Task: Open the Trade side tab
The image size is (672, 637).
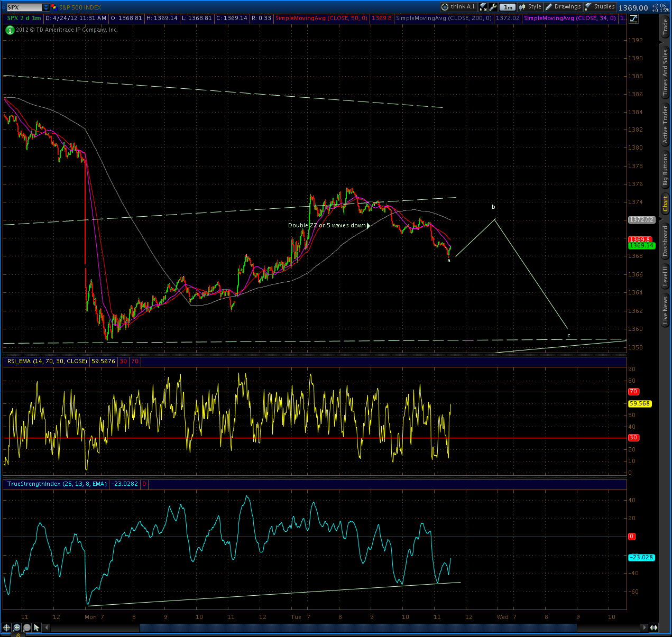Action: pyautogui.click(x=666, y=27)
